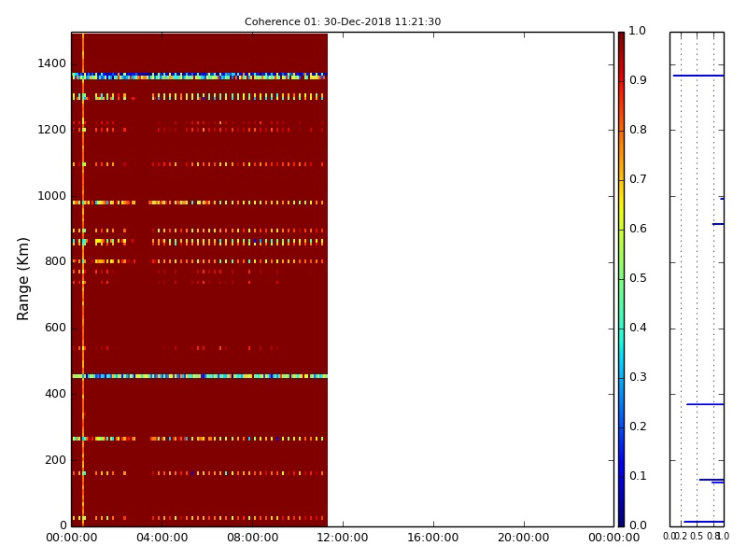Click the 16:00:00 time tick label
Screen dimensions: 747x560
433,539
